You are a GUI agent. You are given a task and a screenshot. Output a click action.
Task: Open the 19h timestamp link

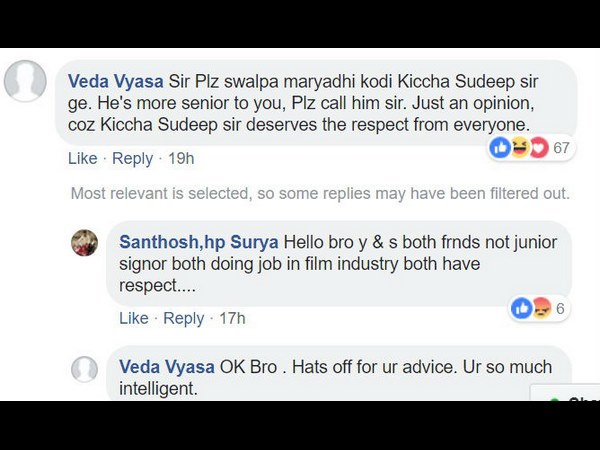(181, 158)
